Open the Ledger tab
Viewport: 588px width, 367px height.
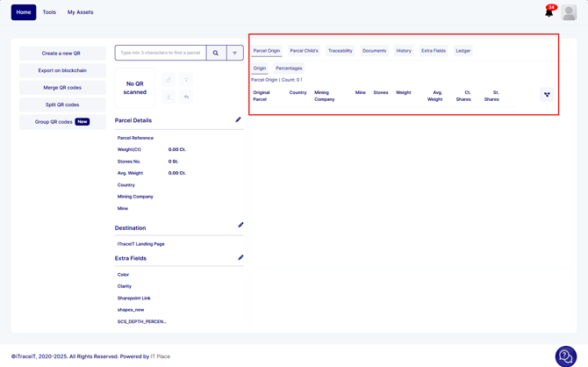(463, 51)
